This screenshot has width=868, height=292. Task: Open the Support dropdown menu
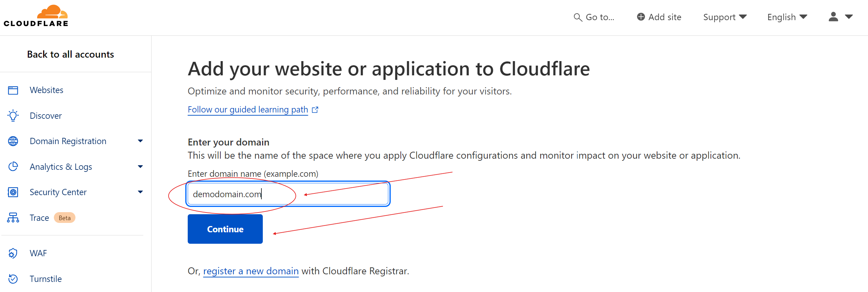click(x=725, y=17)
